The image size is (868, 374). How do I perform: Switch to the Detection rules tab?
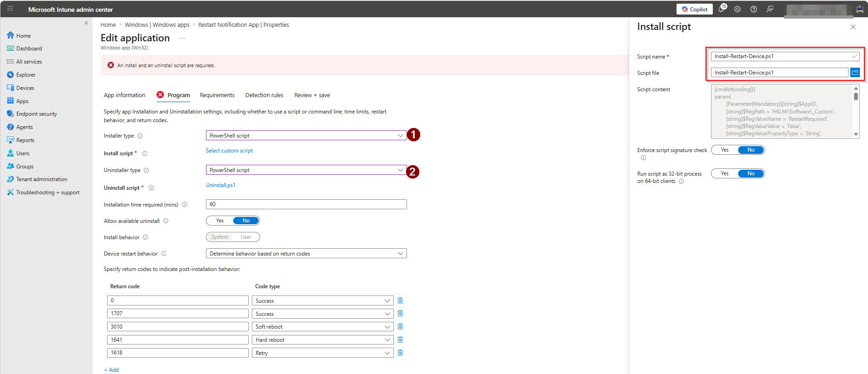click(x=264, y=95)
